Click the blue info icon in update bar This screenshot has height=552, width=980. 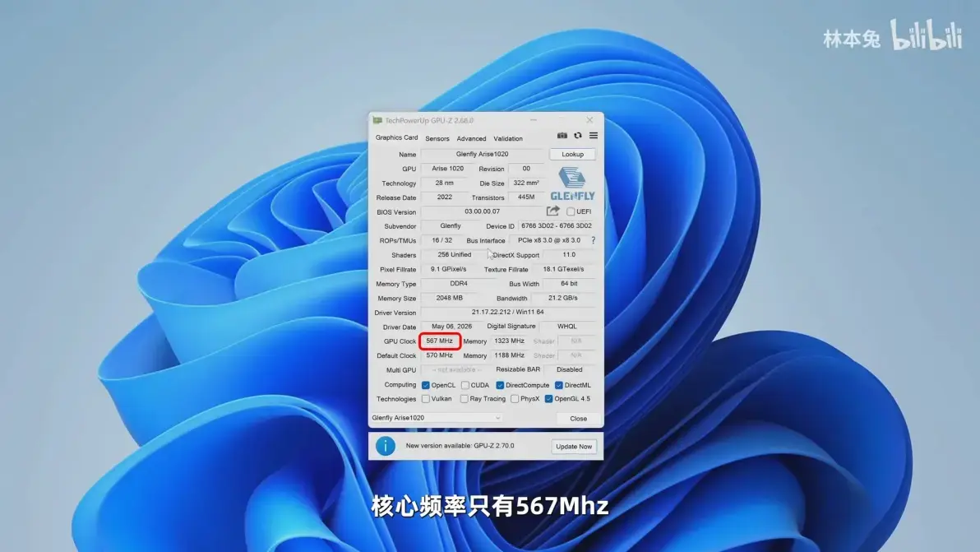click(385, 446)
